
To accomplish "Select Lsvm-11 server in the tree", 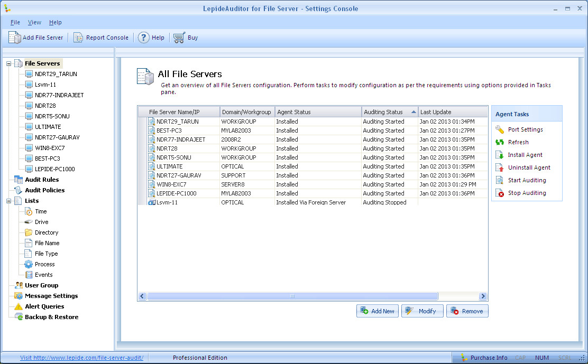I will tap(45, 85).
